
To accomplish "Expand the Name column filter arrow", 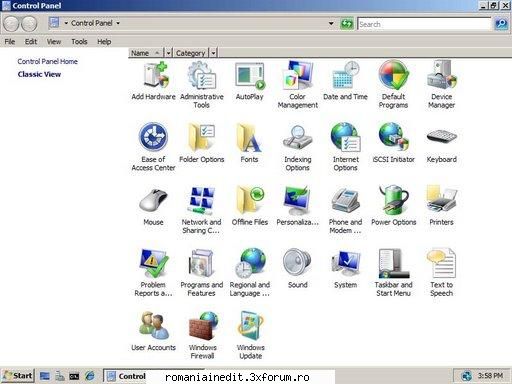I will [168, 53].
